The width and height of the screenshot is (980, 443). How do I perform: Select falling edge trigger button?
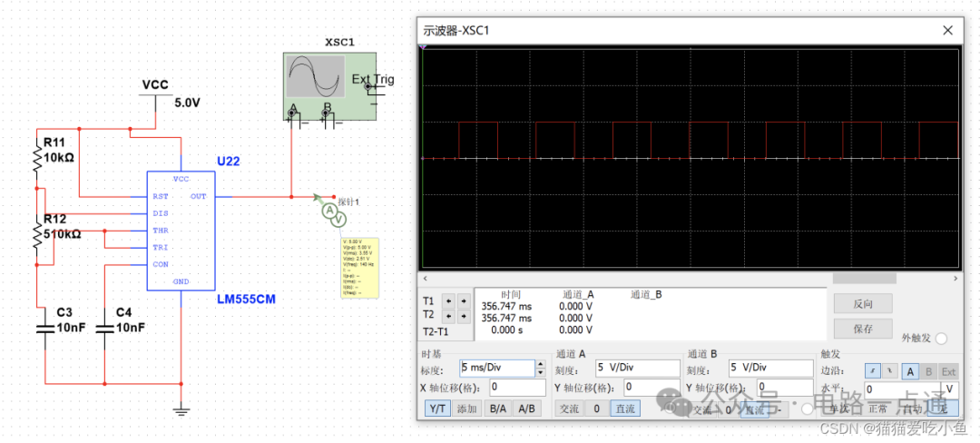(887, 371)
